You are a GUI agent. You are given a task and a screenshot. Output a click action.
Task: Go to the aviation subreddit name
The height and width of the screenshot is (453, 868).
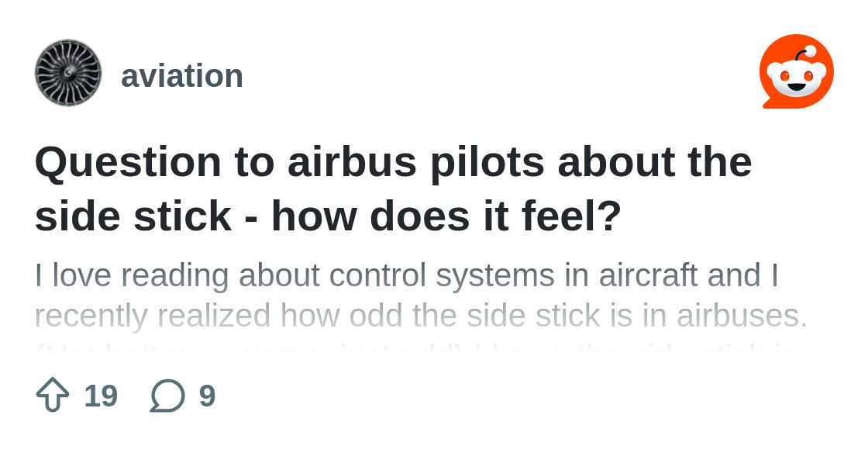click(x=182, y=76)
